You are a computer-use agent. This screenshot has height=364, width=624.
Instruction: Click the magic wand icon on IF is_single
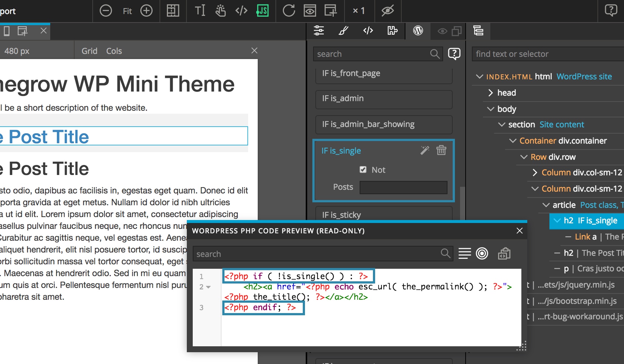pyautogui.click(x=425, y=150)
